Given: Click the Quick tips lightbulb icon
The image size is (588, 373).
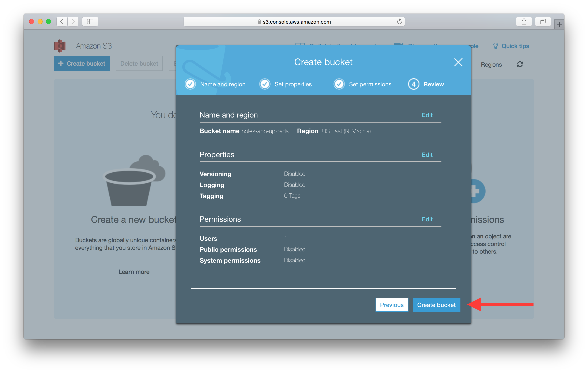Looking at the screenshot, I should pos(495,46).
